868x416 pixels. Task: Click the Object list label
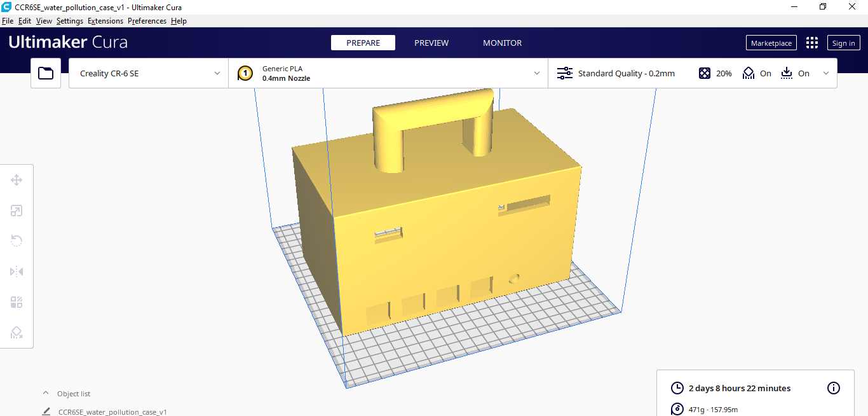(x=74, y=394)
